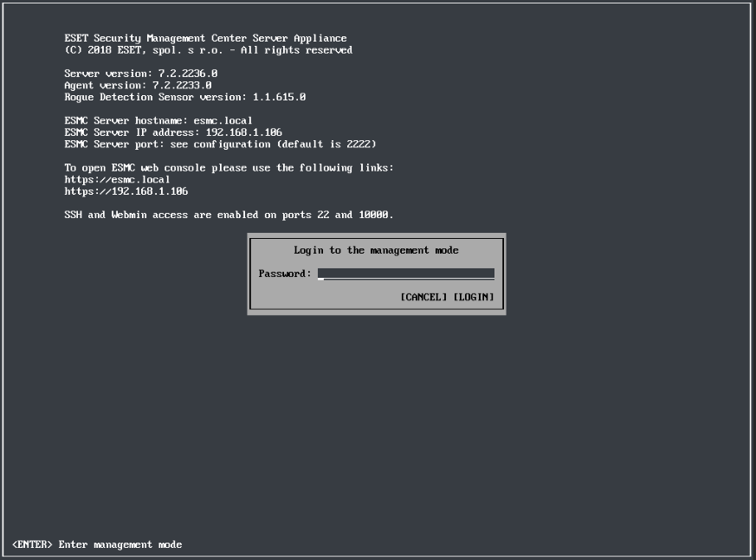Click the 'Login to the management mode' title
The image size is (756, 560).
(x=376, y=250)
